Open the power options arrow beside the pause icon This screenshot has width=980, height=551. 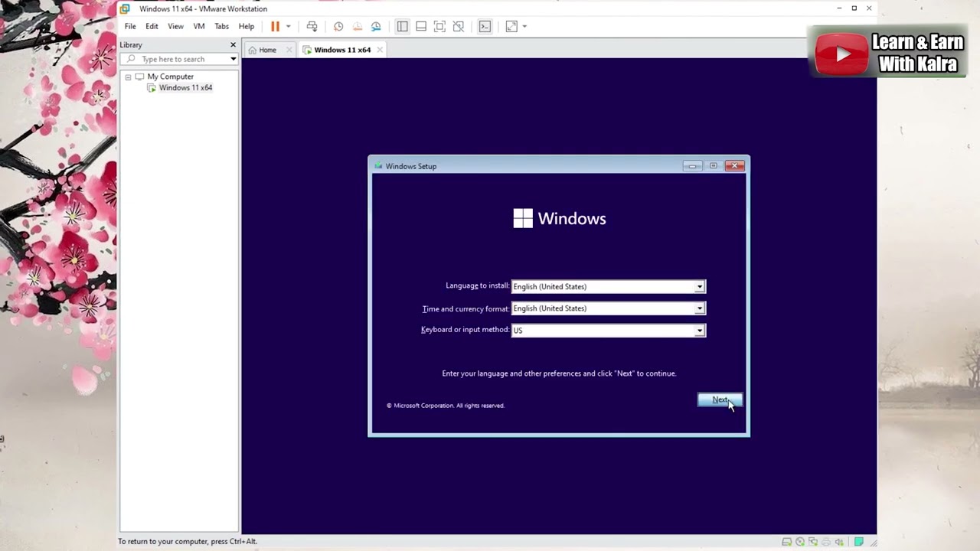tap(289, 27)
